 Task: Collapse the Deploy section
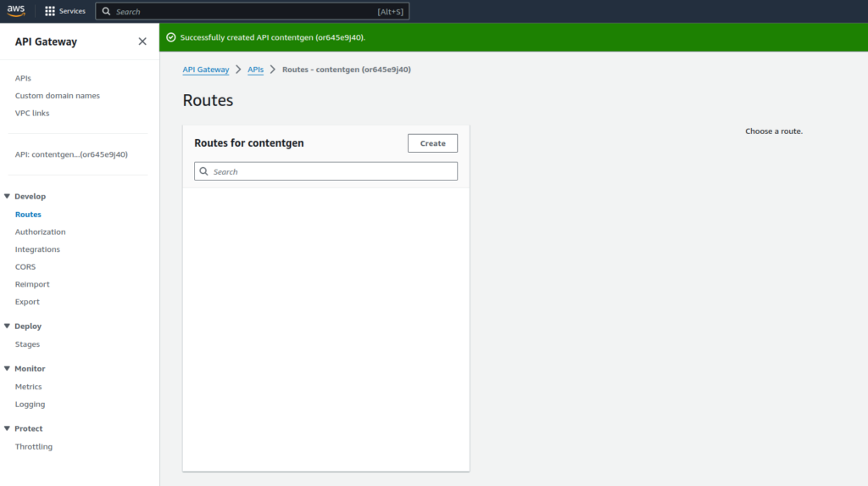point(7,326)
